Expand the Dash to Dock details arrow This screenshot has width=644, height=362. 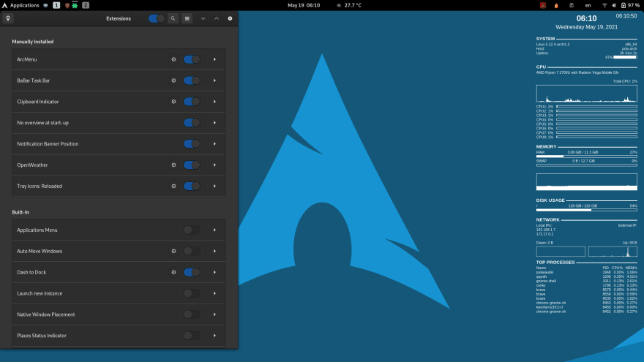pos(214,272)
